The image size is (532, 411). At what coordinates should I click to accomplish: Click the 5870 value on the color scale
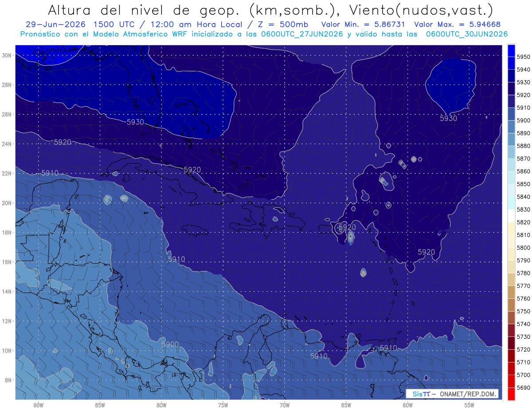[524, 158]
